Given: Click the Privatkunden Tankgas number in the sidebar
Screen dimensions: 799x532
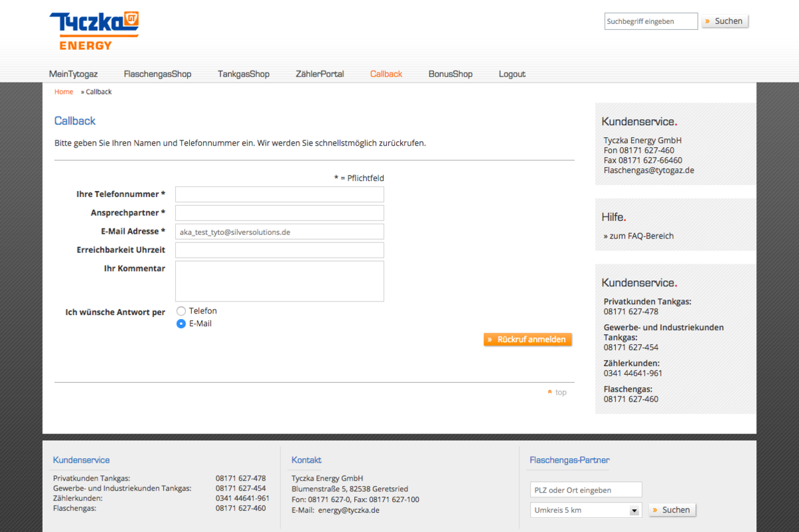Looking at the screenshot, I should [x=631, y=312].
